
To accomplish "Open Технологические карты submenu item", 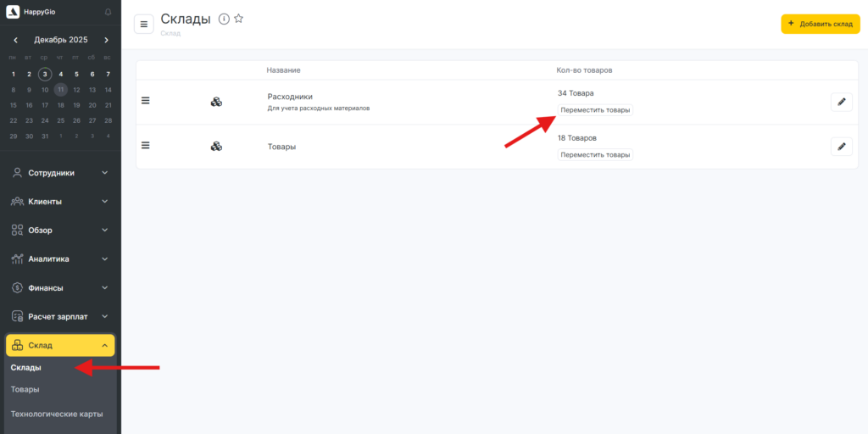I will [x=57, y=414].
